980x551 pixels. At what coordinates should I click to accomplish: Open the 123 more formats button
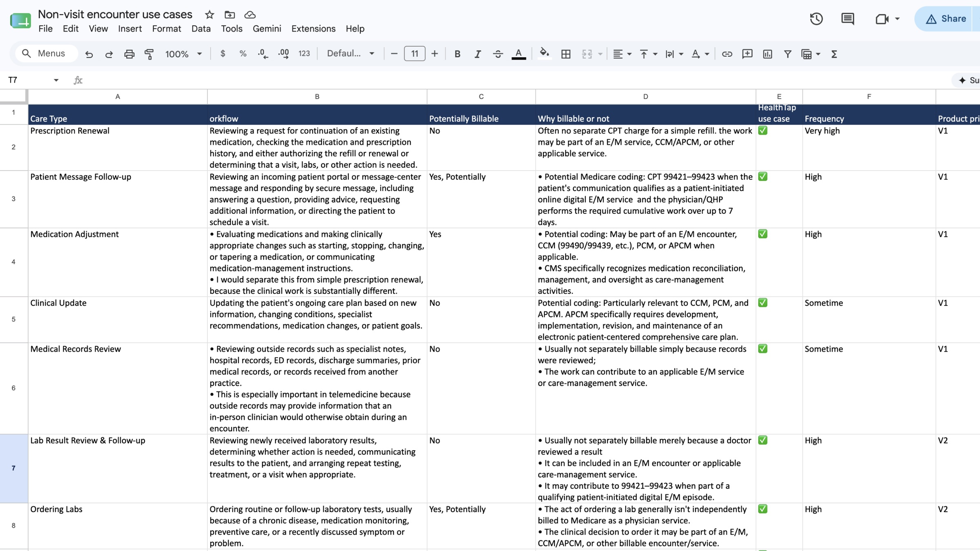point(304,53)
